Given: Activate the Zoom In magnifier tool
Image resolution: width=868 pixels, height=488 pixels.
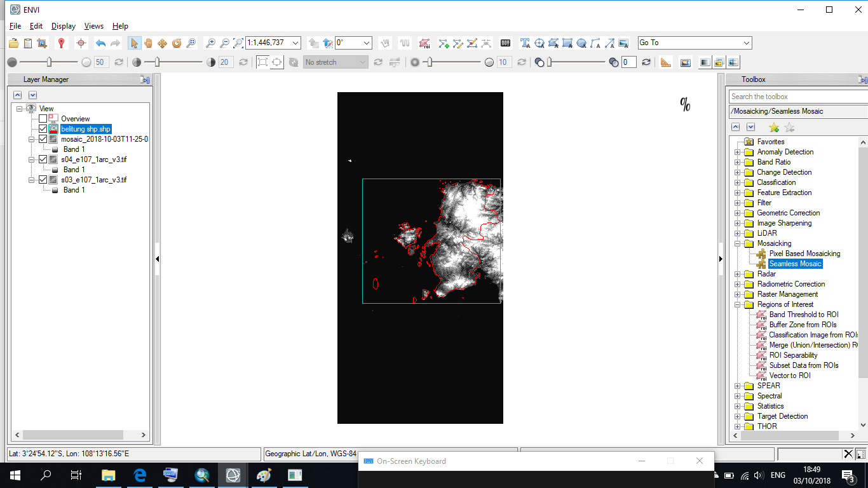Looking at the screenshot, I should (210, 43).
